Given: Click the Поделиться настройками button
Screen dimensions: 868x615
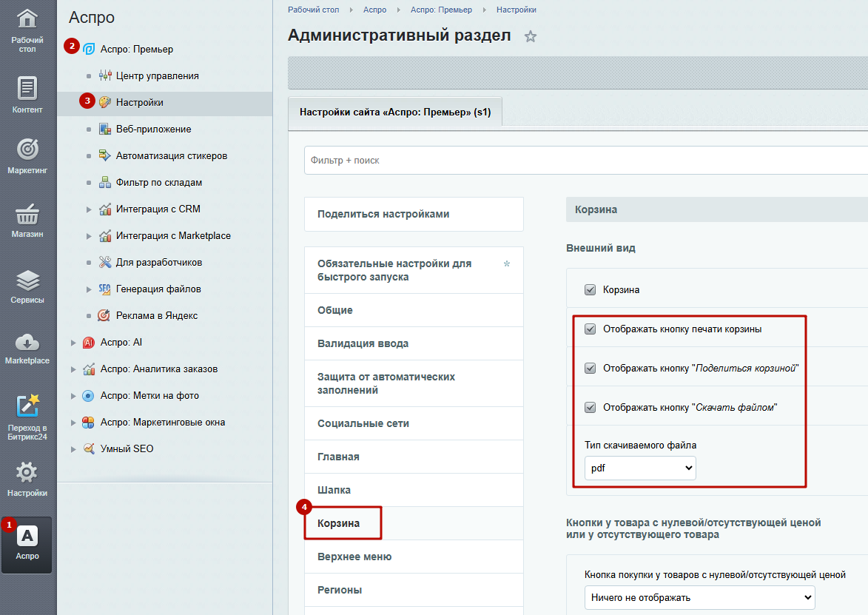Looking at the screenshot, I should pos(414,214).
